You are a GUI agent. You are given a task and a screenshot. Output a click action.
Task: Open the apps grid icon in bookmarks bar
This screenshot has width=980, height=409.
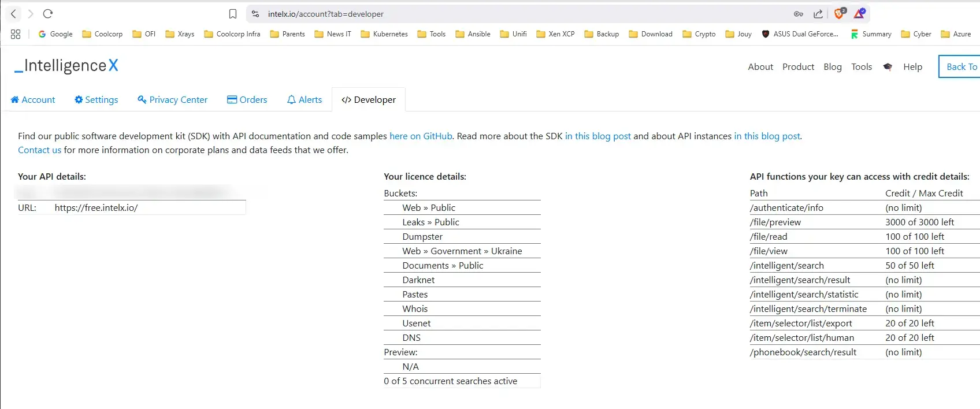click(x=16, y=34)
